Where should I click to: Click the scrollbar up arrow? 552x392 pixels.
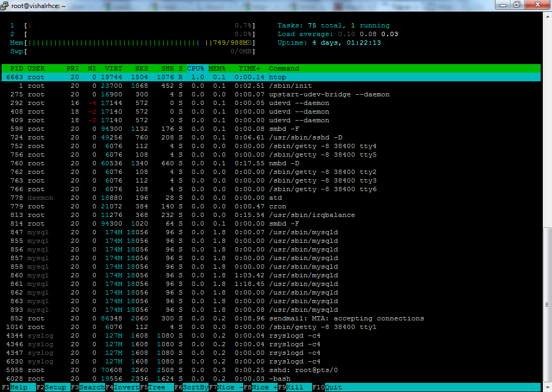[547, 16]
